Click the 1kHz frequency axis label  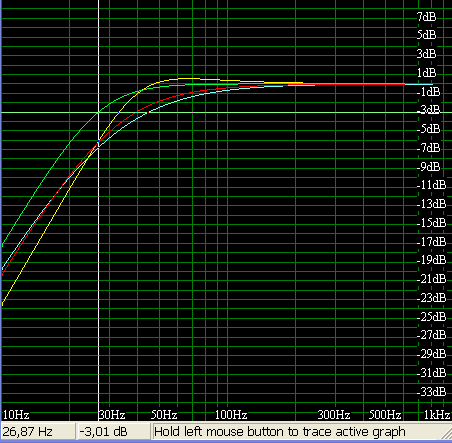pyautogui.click(x=437, y=415)
